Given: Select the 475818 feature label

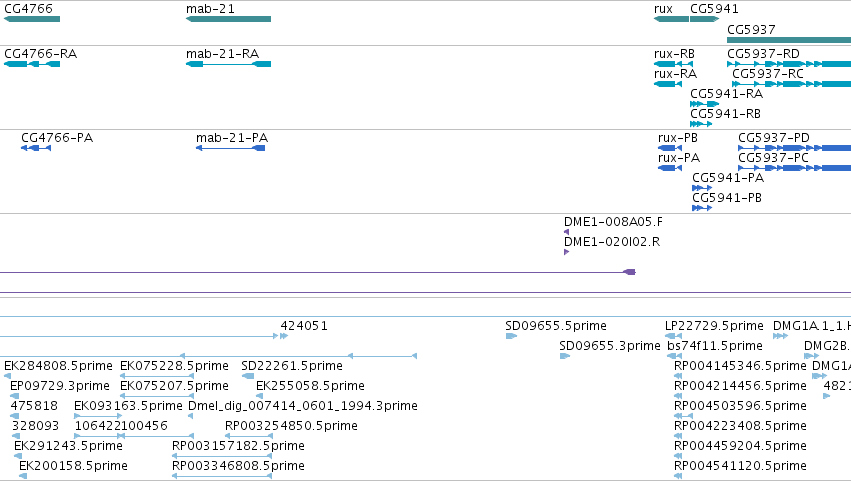Looking at the screenshot, I should coord(34,406).
